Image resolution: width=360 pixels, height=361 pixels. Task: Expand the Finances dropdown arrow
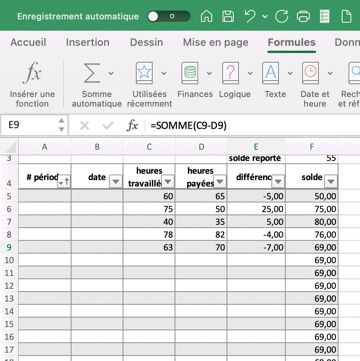click(x=209, y=73)
